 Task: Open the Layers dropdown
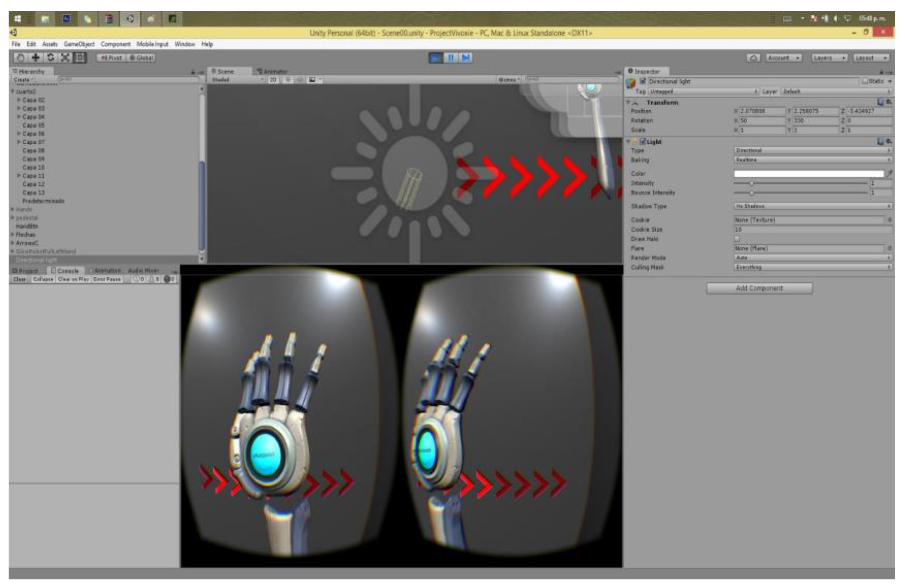coord(829,58)
